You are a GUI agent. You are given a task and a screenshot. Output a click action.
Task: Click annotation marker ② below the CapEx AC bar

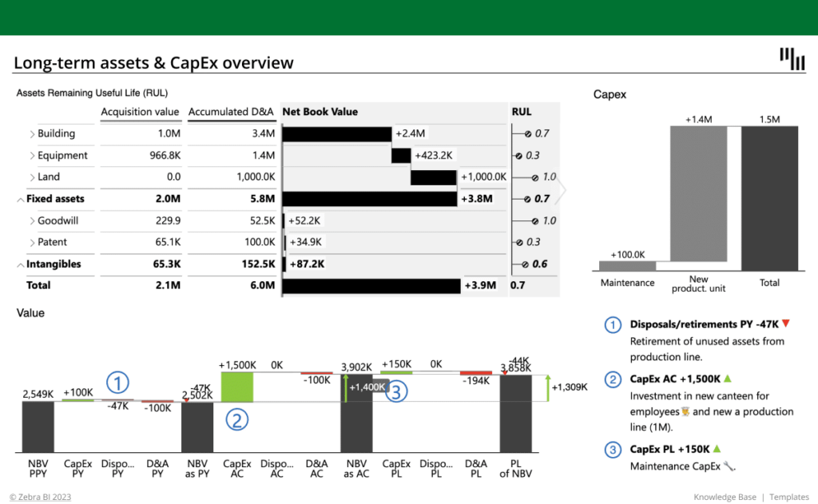pyautogui.click(x=236, y=419)
